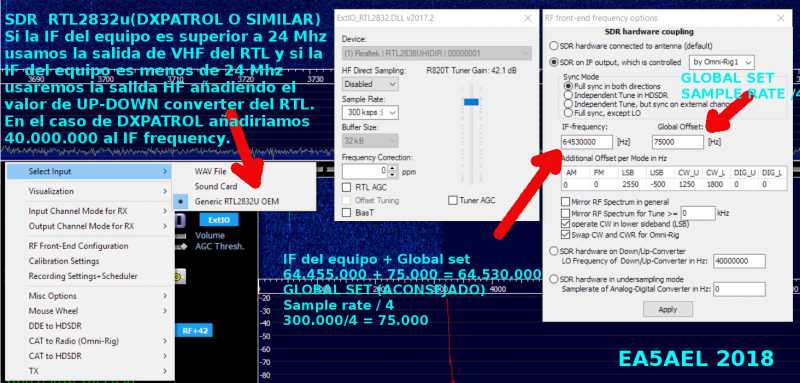
Task: Enable the RTL AGC checkbox
Action: [x=346, y=188]
